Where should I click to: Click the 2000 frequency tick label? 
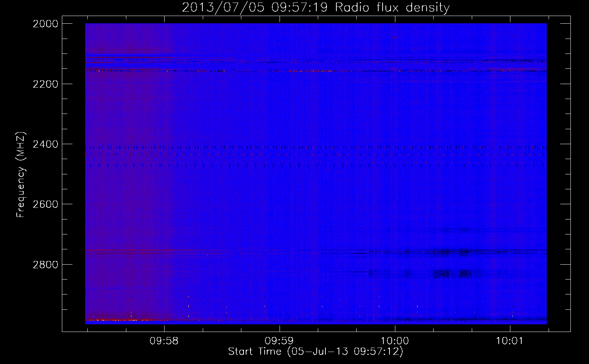46,24
